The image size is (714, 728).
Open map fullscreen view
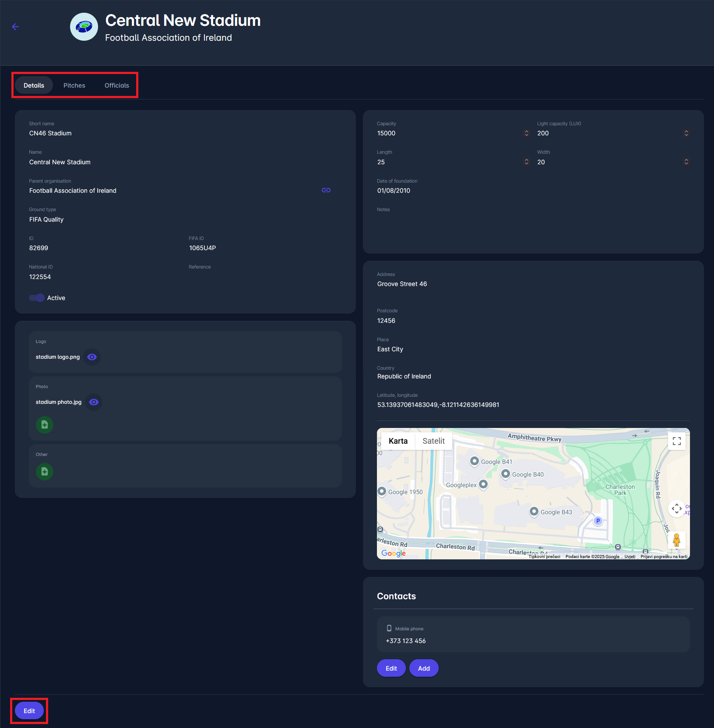[x=676, y=441]
